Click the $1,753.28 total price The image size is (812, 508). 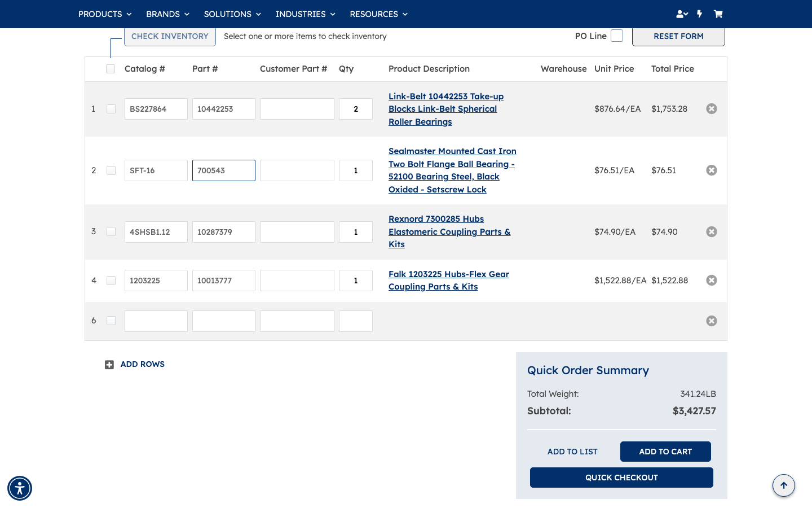[x=669, y=109]
